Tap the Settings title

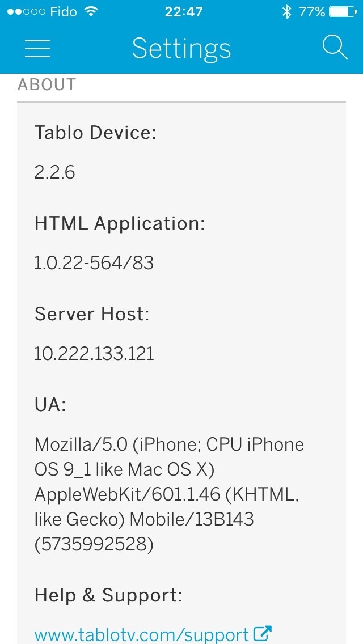181,49
